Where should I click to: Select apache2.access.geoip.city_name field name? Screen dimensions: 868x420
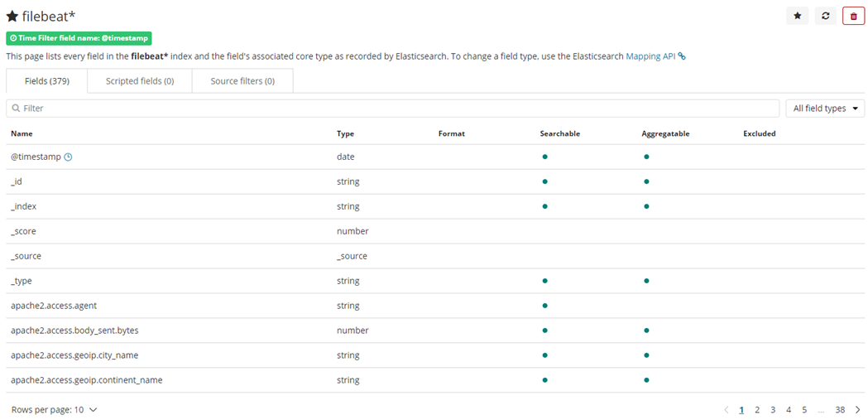pos(74,355)
